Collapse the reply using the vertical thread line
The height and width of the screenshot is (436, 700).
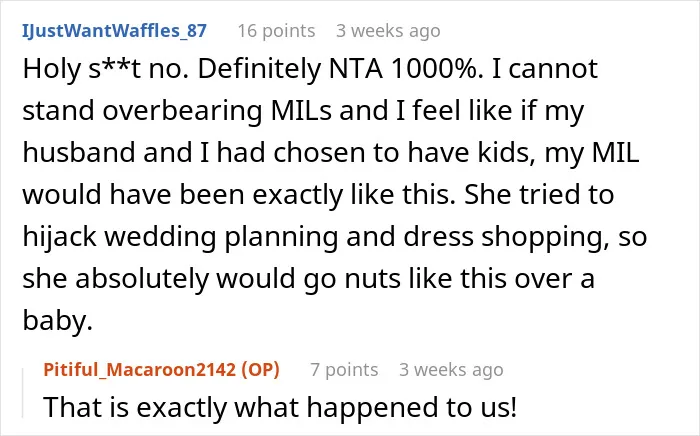coord(23,393)
